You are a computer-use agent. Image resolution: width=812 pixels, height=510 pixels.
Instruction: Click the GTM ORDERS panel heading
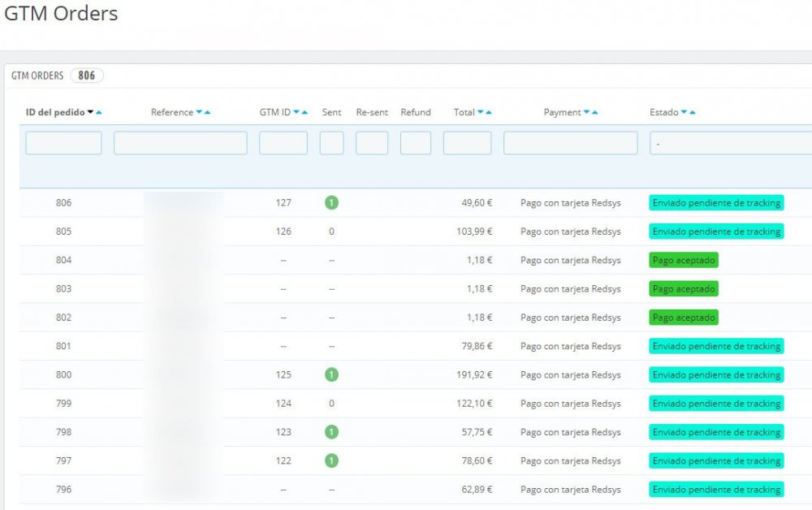point(37,76)
